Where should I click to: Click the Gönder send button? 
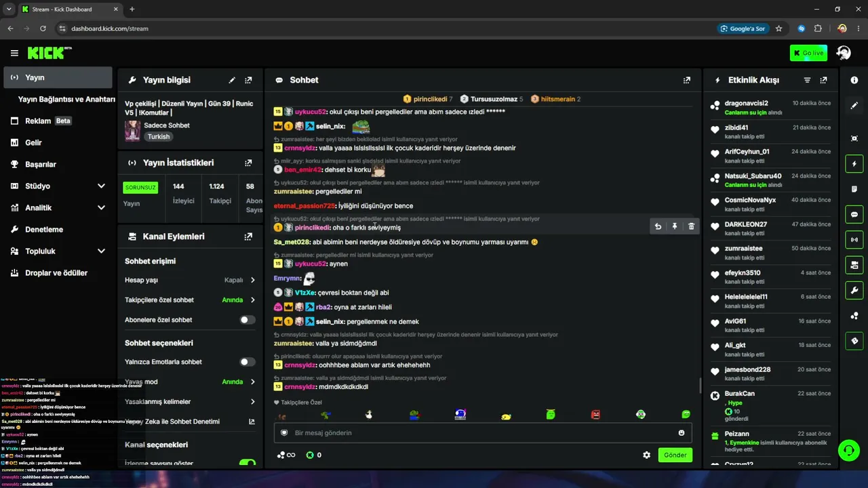(x=675, y=455)
